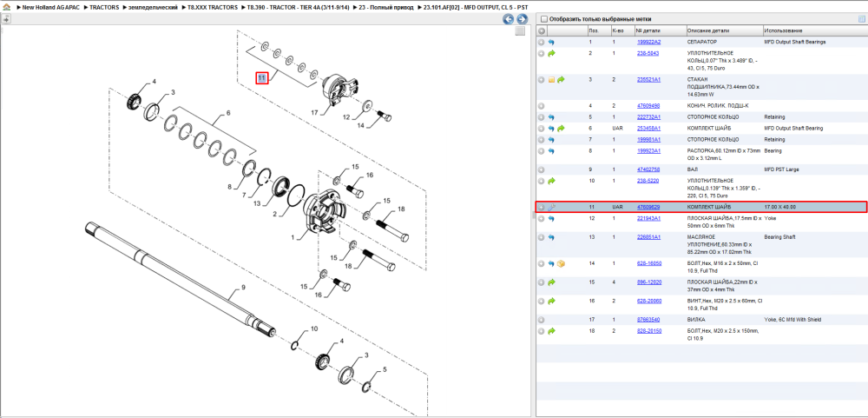868x418 pixels.
Task: Expand plus button for part 47402758 ВАЛ
Action: [x=542, y=169]
